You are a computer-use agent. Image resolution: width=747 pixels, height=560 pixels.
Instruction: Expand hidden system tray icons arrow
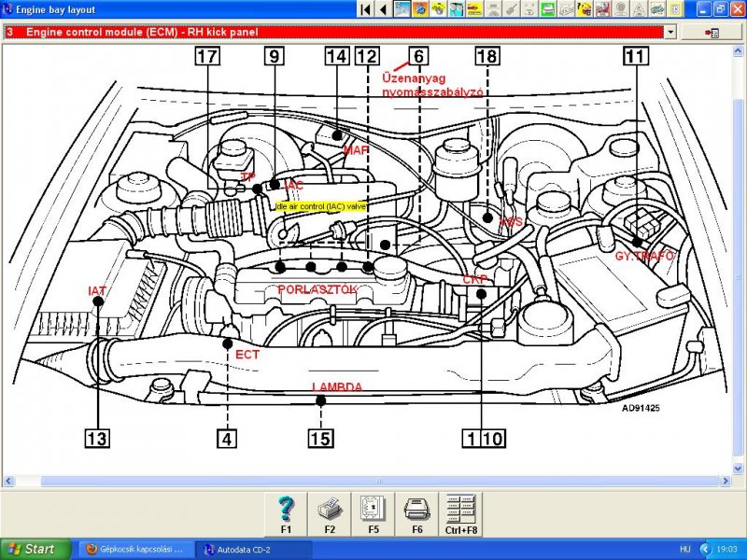705,550
